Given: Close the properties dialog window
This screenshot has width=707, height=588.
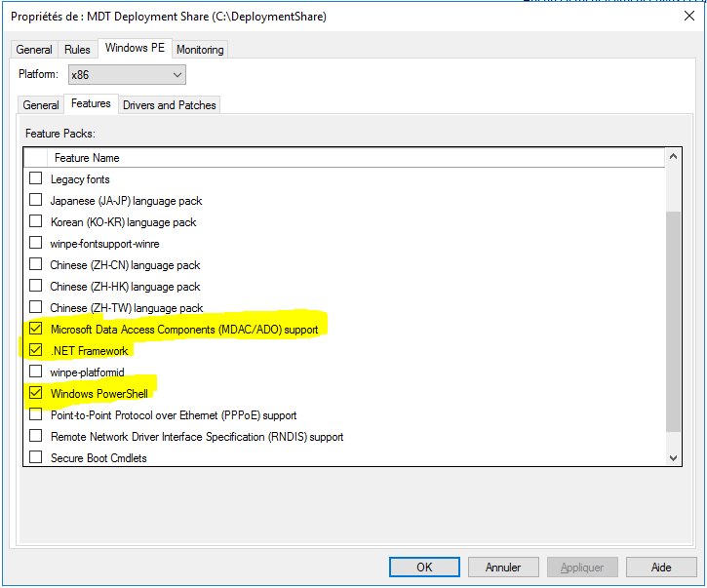Looking at the screenshot, I should pos(689,16).
